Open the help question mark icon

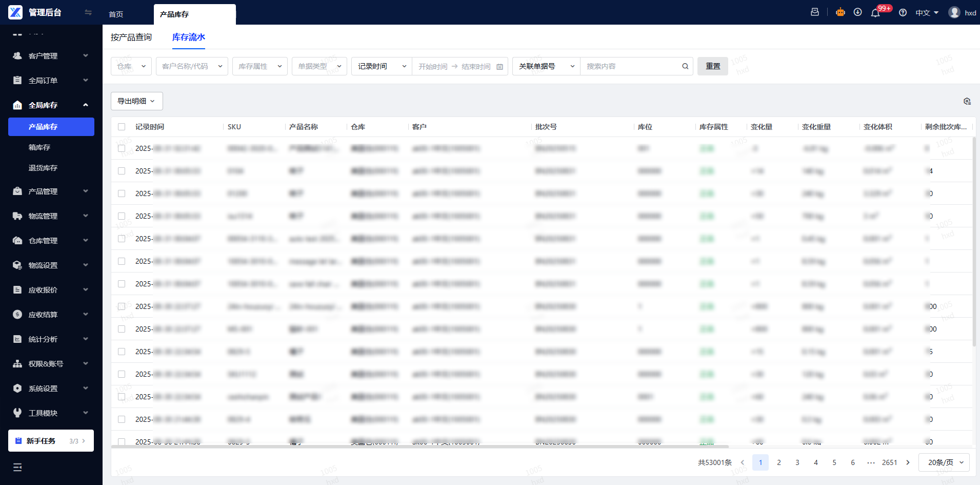(x=903, y=13)
